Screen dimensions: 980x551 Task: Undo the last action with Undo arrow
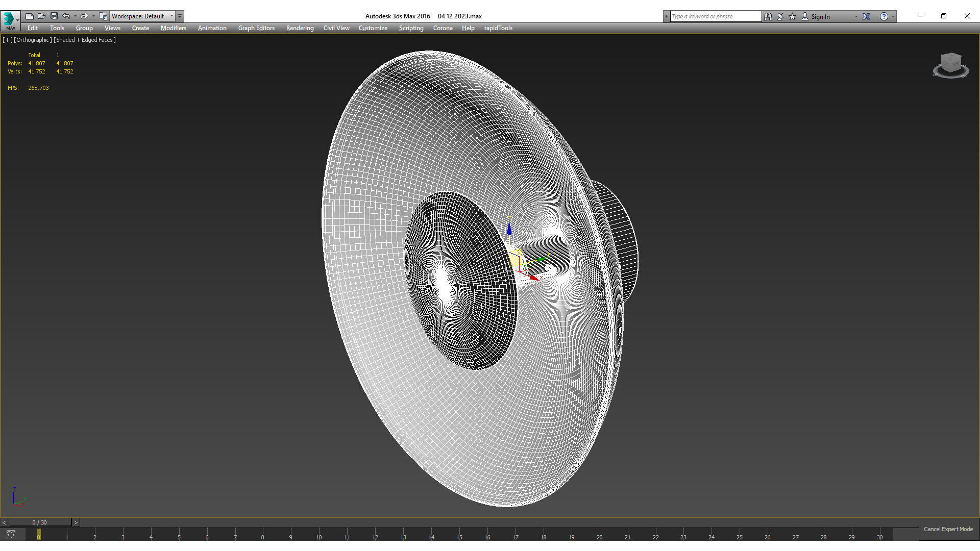click(x=66, y=16)
